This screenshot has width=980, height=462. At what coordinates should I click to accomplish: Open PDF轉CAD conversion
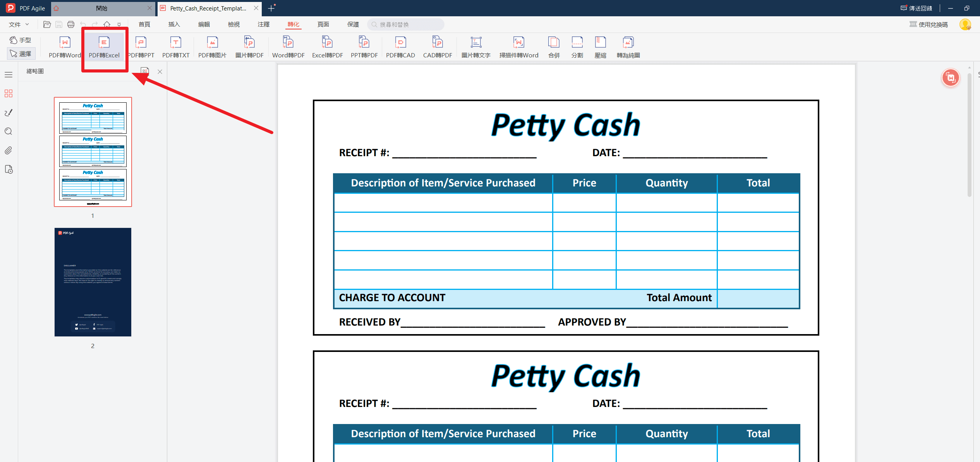[x=400, y=47]
